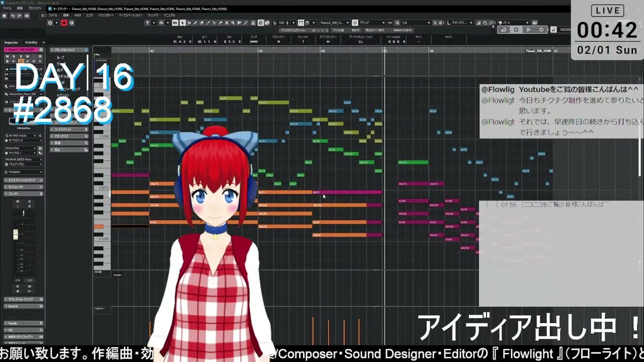This screenshot has height=362, width=644.
Task: Select the Line tool
Action: point(245,23)
